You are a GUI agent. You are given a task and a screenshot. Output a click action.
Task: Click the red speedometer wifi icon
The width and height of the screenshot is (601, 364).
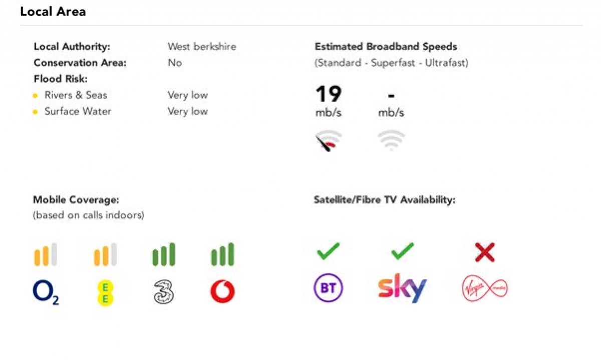pos(329,141)
